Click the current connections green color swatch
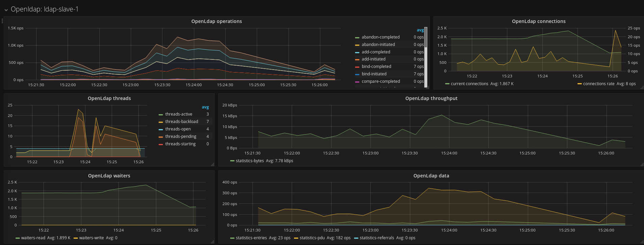The height and width of the screenshot is (245, 644). pos(447,84)
